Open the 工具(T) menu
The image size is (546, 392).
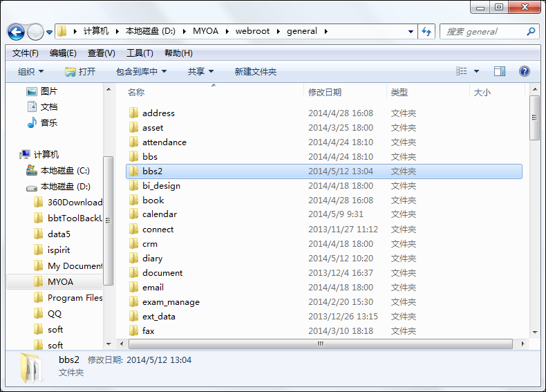(140, 53)
